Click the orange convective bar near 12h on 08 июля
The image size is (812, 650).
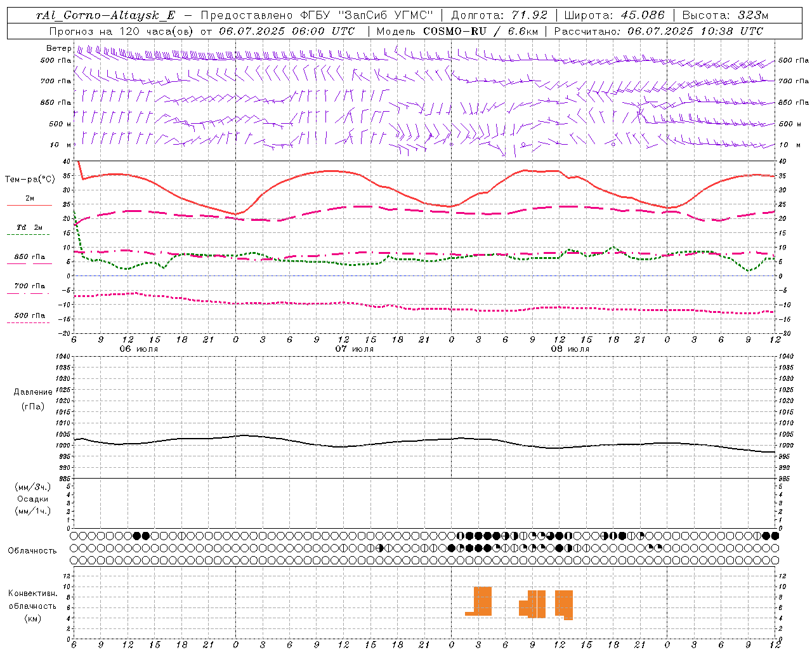[x=564, y=604]
